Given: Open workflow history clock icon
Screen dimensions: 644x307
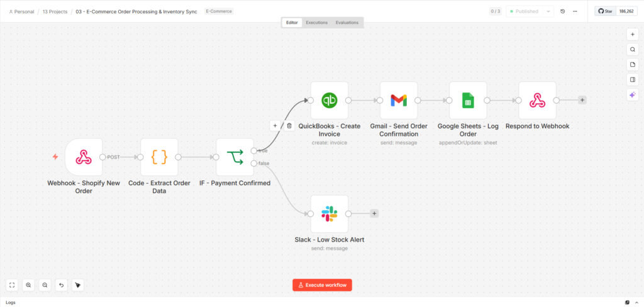Looking at the screenshot, I should tap(563, 11).
